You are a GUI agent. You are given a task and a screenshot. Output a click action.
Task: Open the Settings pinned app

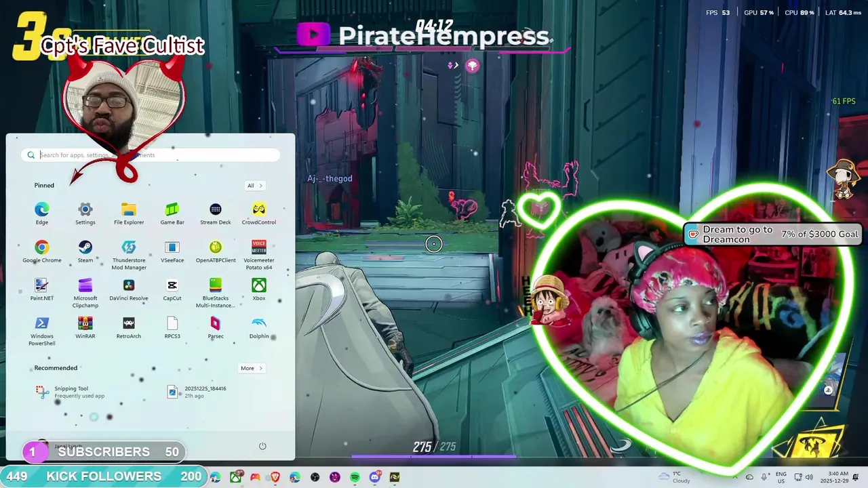coord(85,213)
